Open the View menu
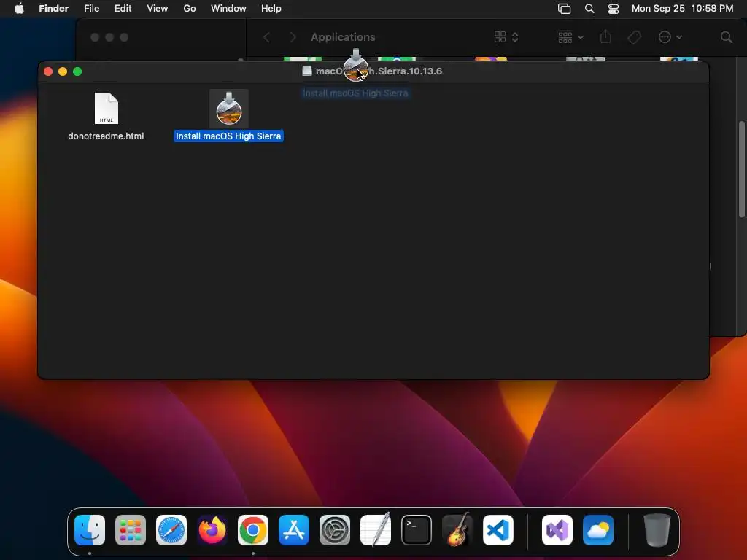This screenshot has width=747, height=560. tap(158, 8)
